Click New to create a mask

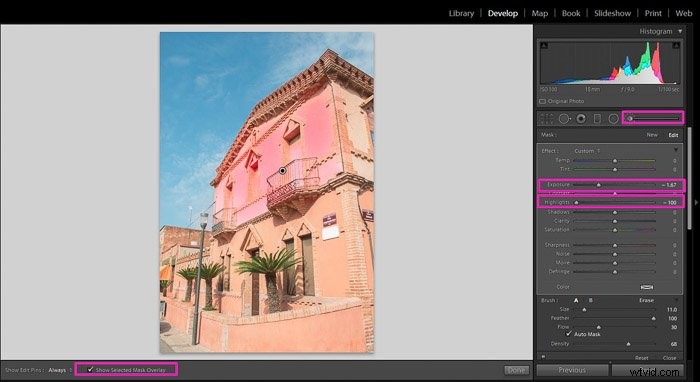[652, 135]
